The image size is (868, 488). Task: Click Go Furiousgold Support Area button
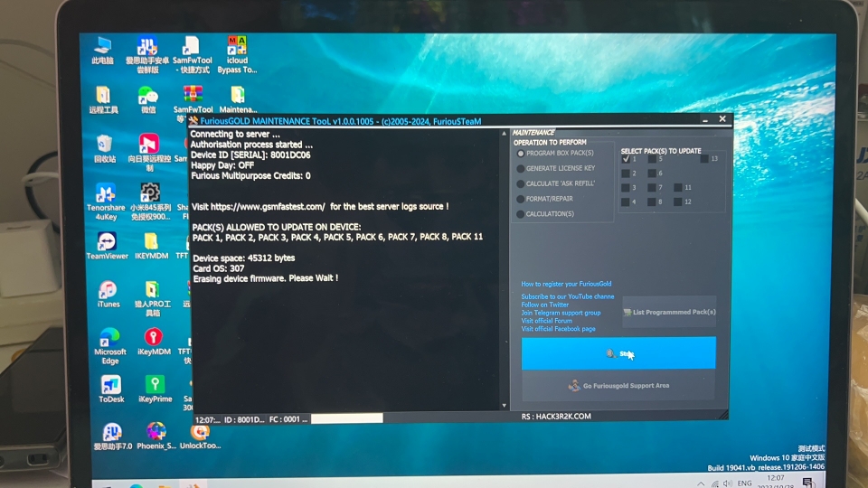[x=618, y=386]
